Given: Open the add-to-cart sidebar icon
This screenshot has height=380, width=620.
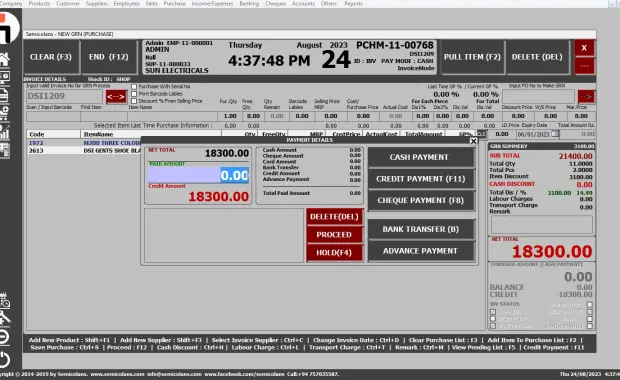Looking at the screenshot, I should click(4, 113).
